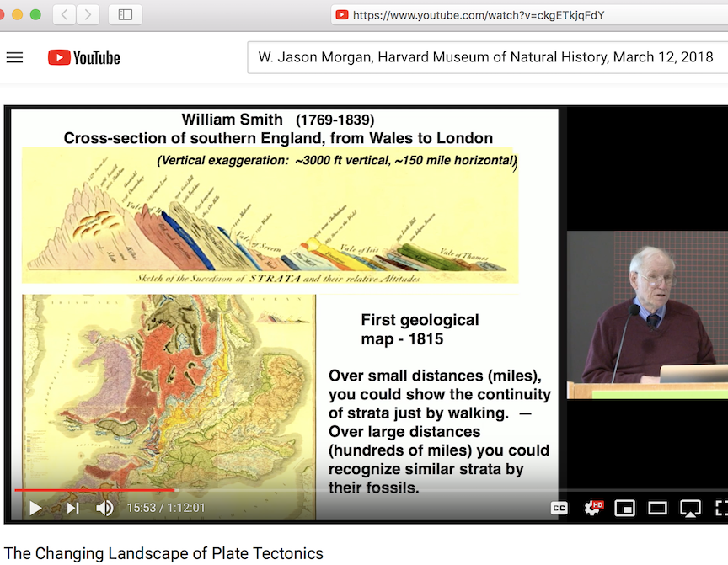Cast video to a TV
This screenshot has width=728, height=565.
click(691, 509)
